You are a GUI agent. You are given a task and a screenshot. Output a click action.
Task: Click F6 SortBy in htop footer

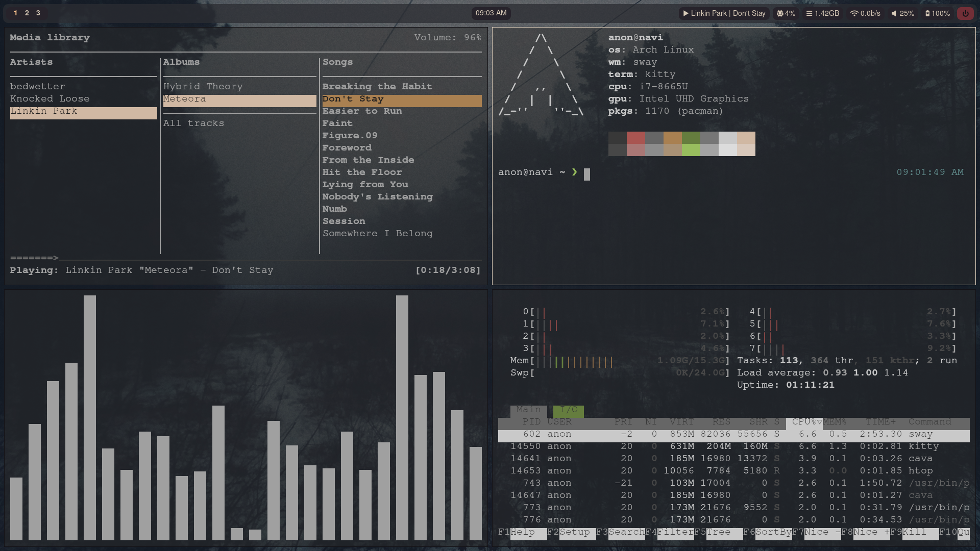coord(767,533)
